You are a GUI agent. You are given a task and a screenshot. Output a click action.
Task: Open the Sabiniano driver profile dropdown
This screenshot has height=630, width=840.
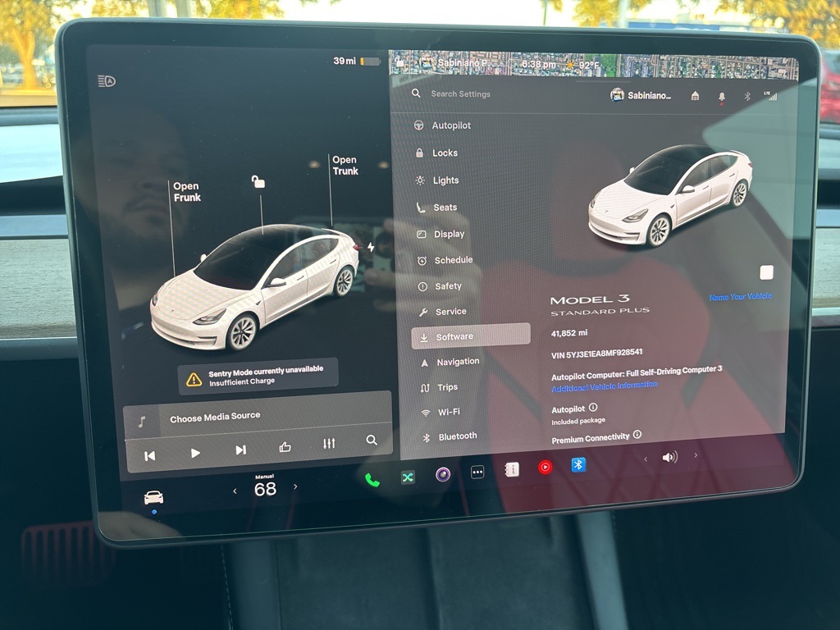(641, 95)
